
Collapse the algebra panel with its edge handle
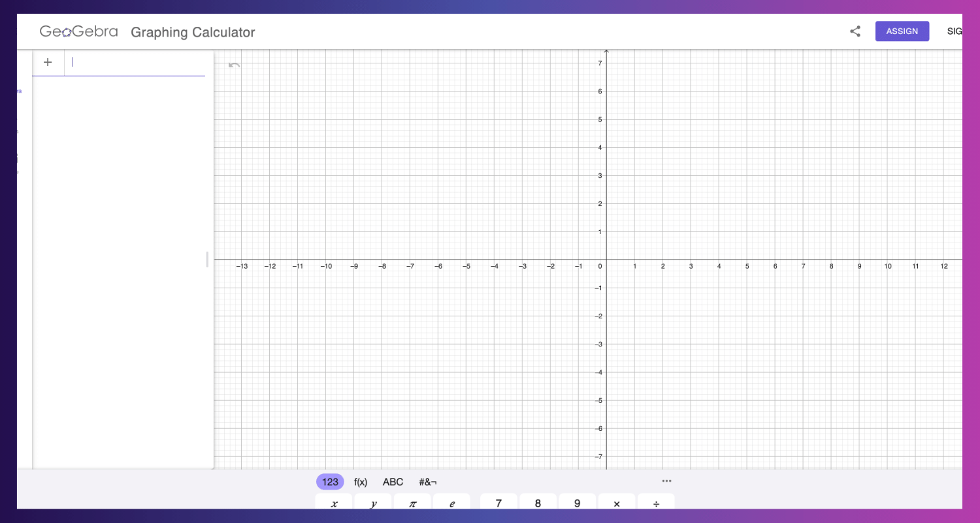206,260
